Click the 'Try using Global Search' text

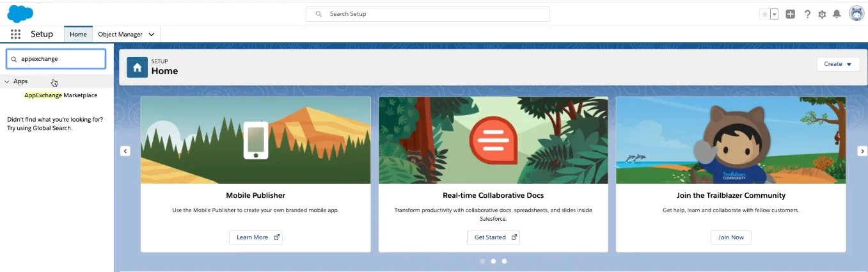click(x=40, y=128)
